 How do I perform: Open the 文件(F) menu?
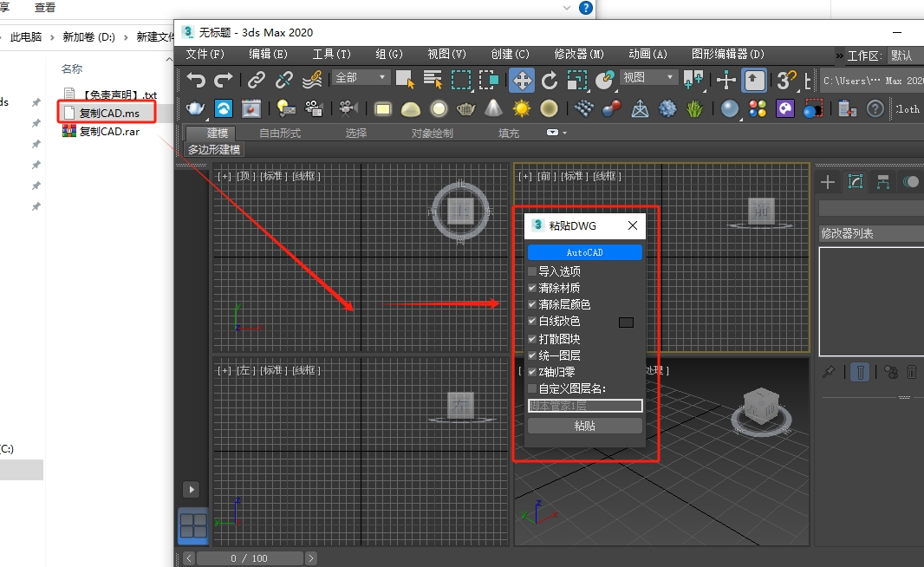coord(205,55)
